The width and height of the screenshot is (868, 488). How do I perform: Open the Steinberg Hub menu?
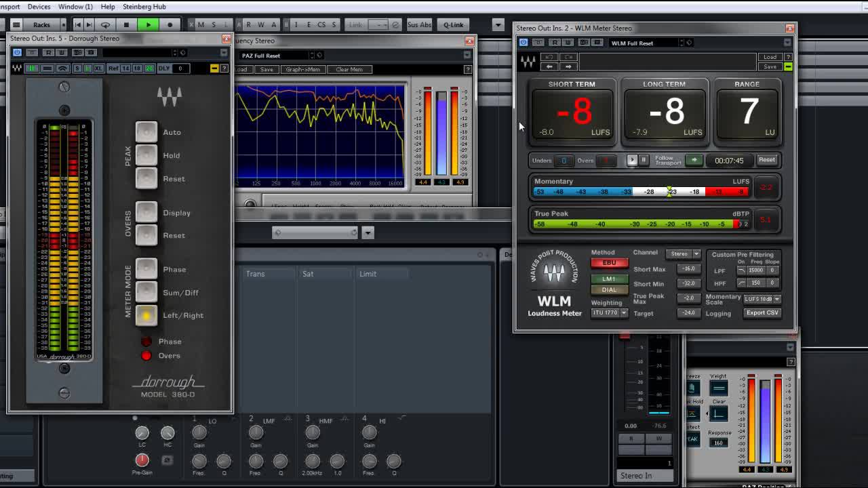(x=144, y=6)
